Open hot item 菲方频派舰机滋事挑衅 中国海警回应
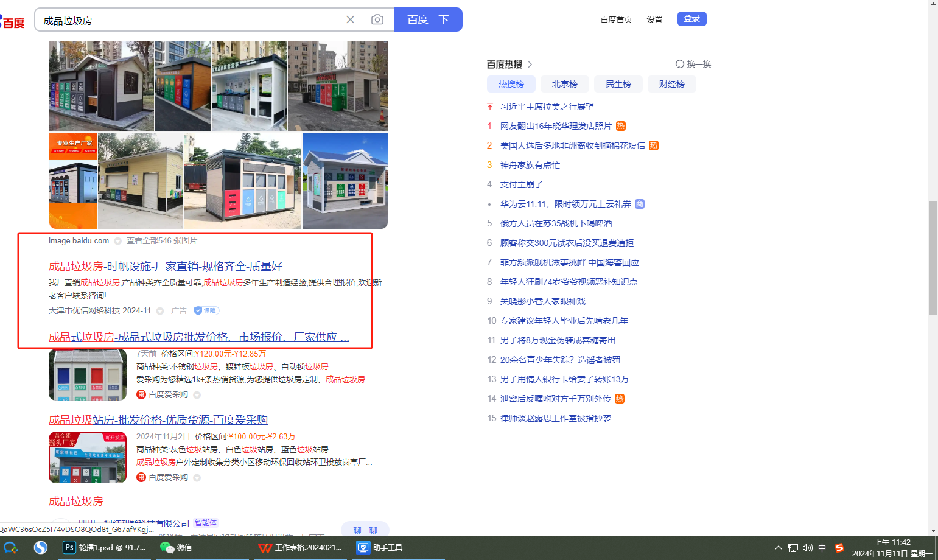 tap(569, 262)
